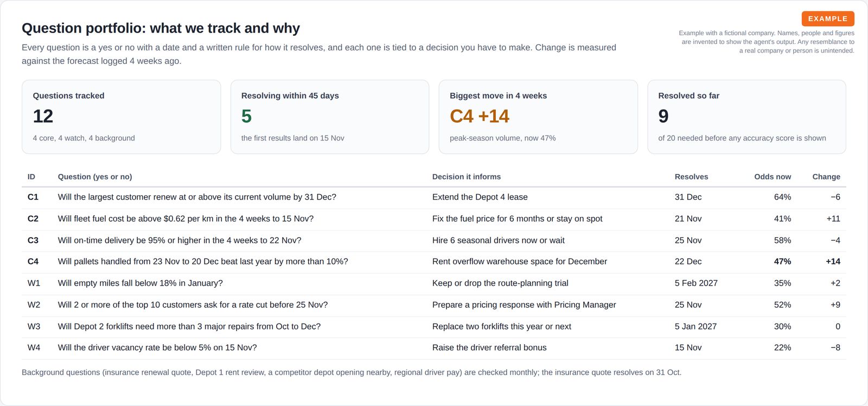The height and width of the screenshot is (406, 868).
Task: Click the 52% odds value
Action: coord(782,305)
